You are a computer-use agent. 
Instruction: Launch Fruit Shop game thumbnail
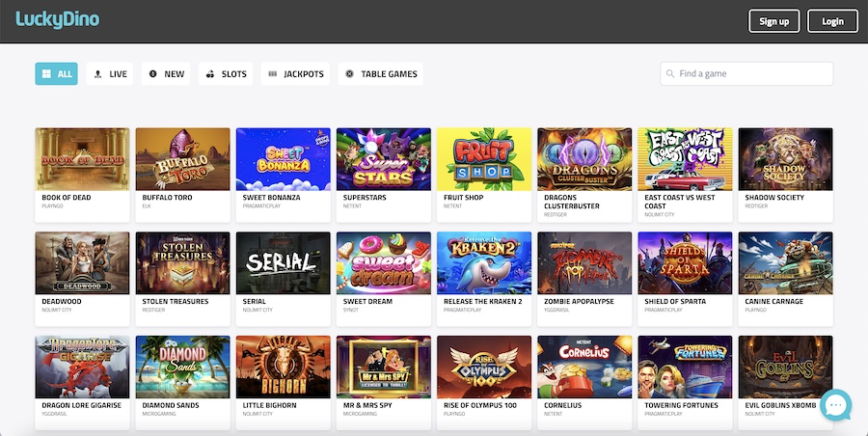(x=484, y=159)
